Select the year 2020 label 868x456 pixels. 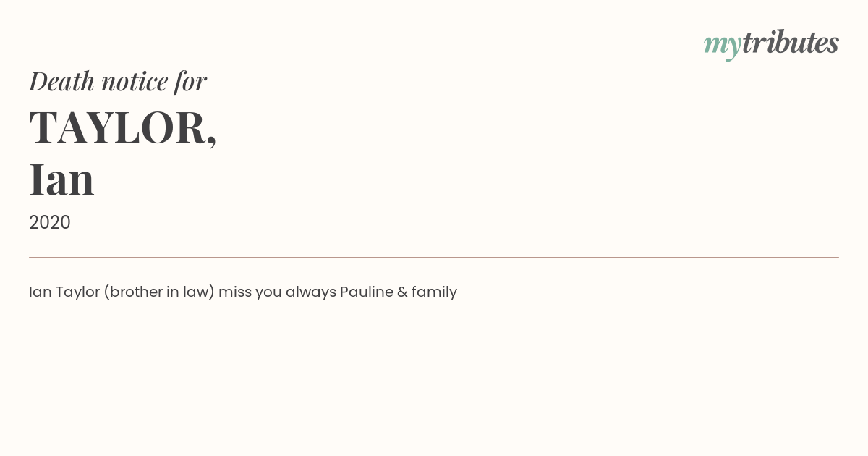tap(50, 222)
